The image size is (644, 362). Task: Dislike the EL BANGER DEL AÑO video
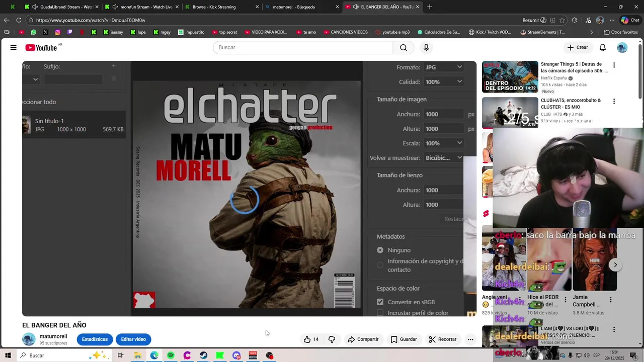[x=332, y=339]
